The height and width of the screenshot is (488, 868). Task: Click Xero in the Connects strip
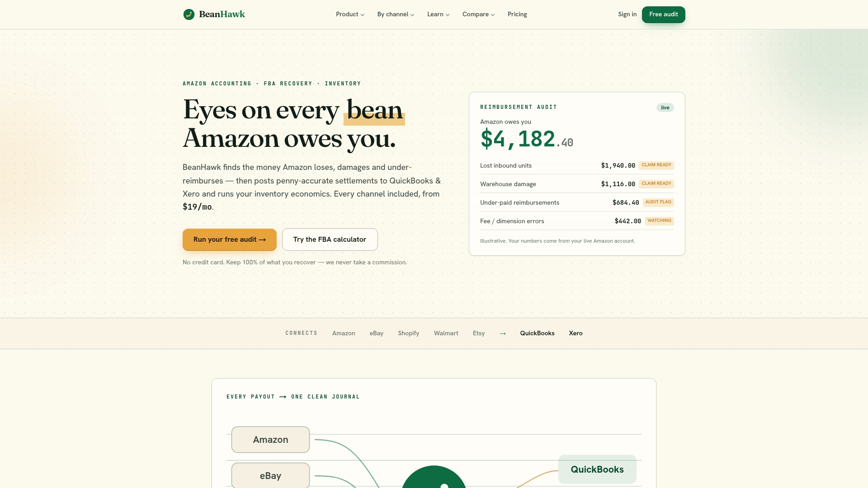pyautogui.click(x=576, y=333)
